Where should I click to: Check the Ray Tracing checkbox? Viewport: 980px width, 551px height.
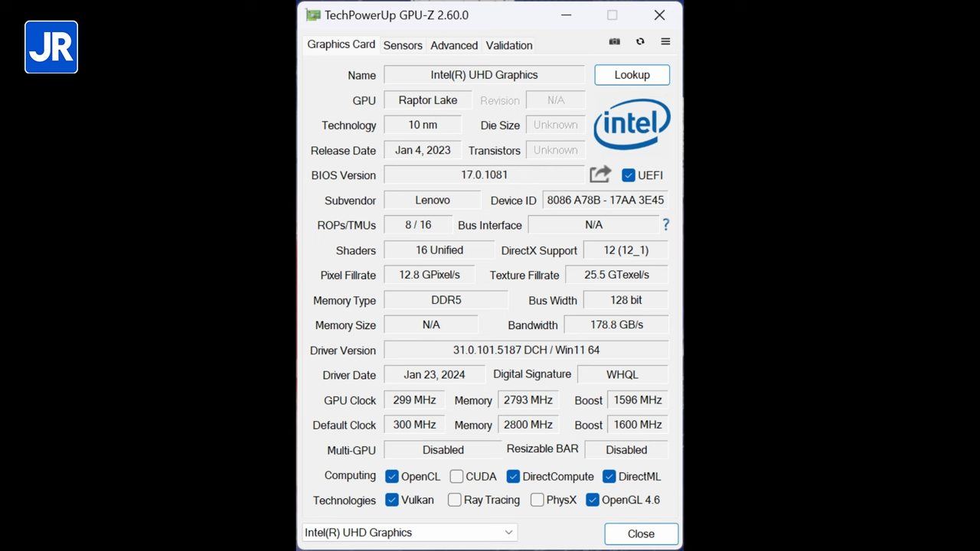454,500
